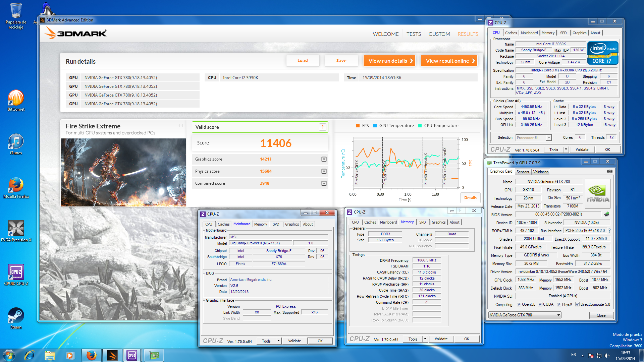This screenshot has height=362, width=644.
Task: Expand the Combined score details
Action: [324, 183]
